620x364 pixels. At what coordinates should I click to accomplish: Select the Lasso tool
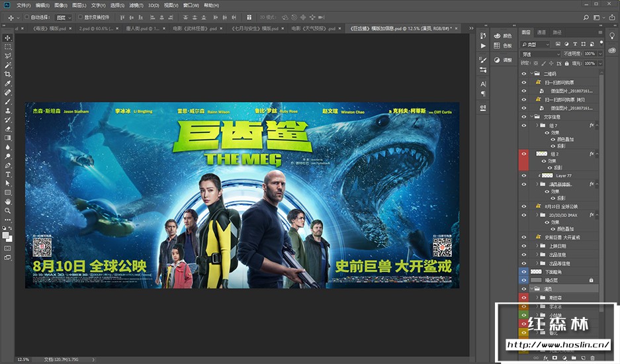(x=7, y=56)
